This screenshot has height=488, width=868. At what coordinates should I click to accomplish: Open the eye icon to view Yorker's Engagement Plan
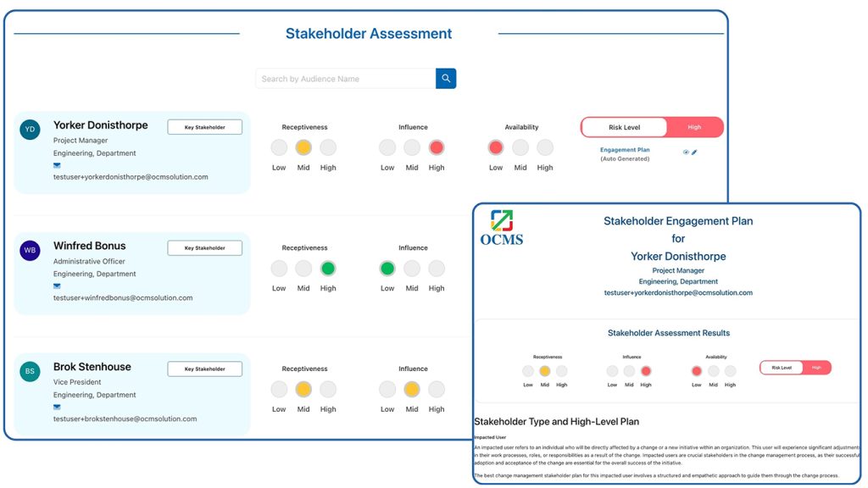pos(685,152)
